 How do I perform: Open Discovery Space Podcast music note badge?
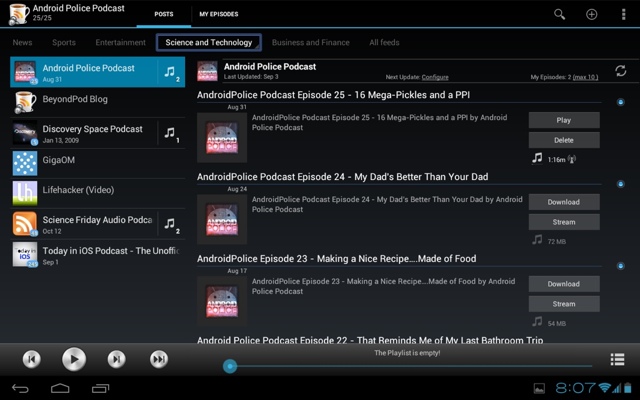tap(171, 133)
